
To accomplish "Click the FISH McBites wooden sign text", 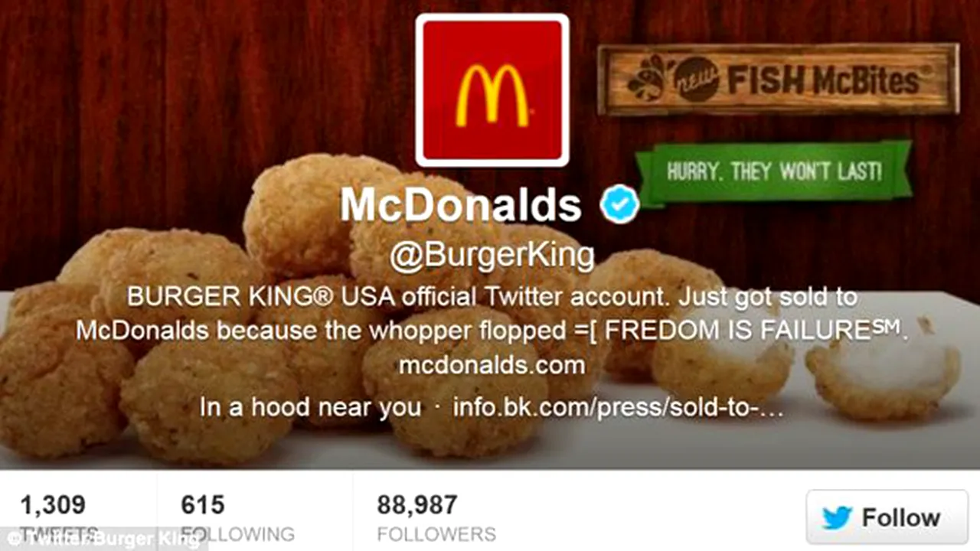I will 824,80.
